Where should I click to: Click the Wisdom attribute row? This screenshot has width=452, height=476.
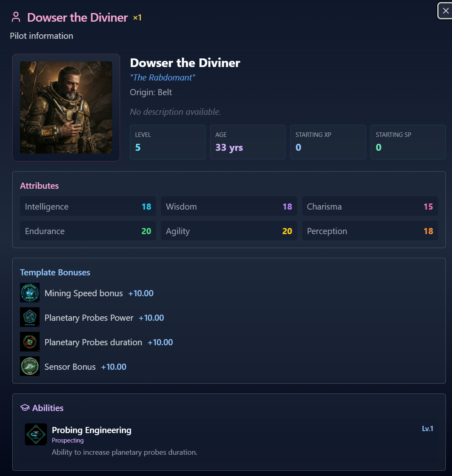tap(229, 206)
